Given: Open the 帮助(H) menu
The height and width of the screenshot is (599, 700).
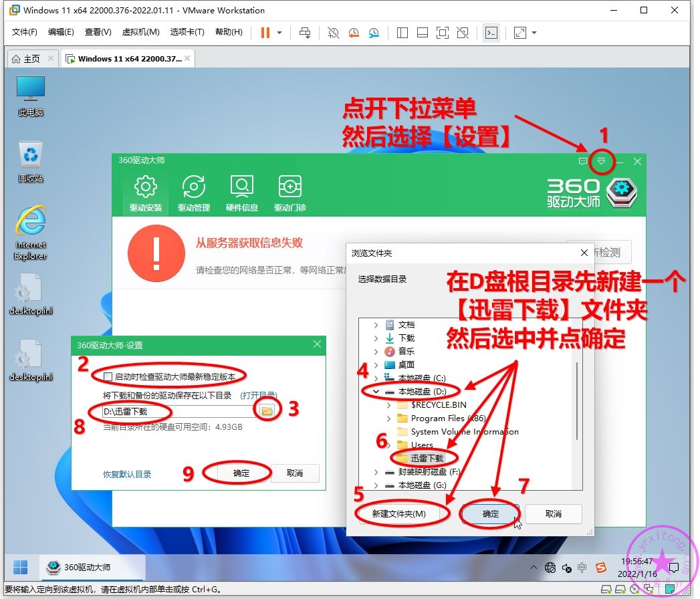Looking at the screenshot, I should click(x=229, y=32).
